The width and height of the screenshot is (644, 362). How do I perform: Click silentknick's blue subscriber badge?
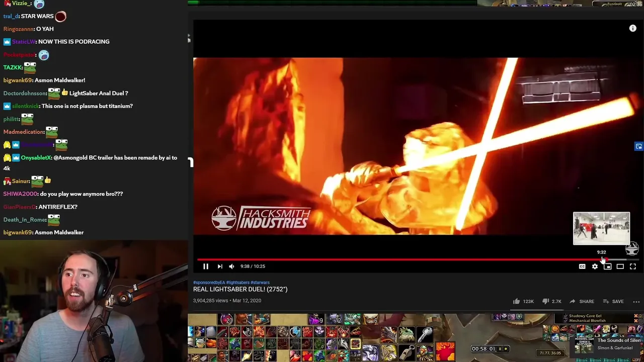pyautogui.click(x=7, y=106)
